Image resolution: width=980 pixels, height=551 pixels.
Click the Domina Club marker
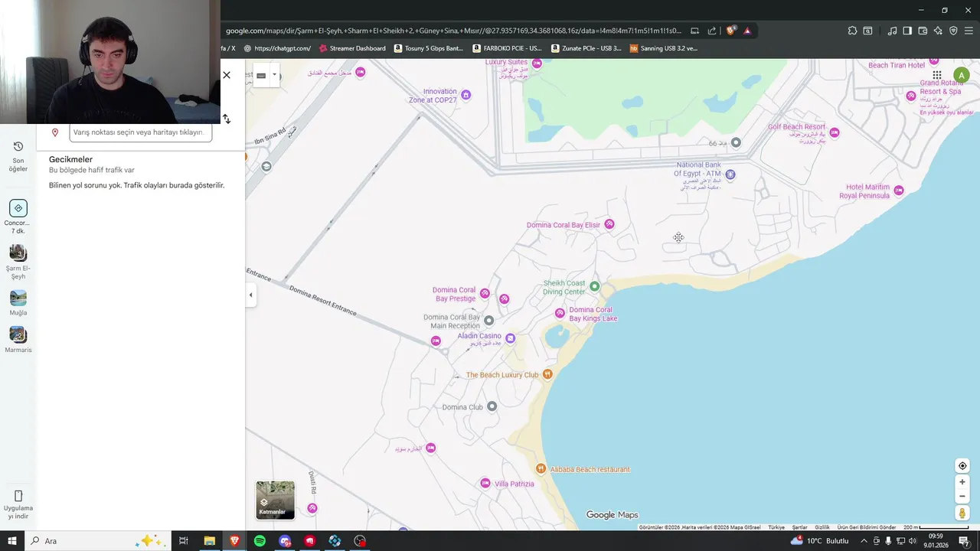(492, 406)
